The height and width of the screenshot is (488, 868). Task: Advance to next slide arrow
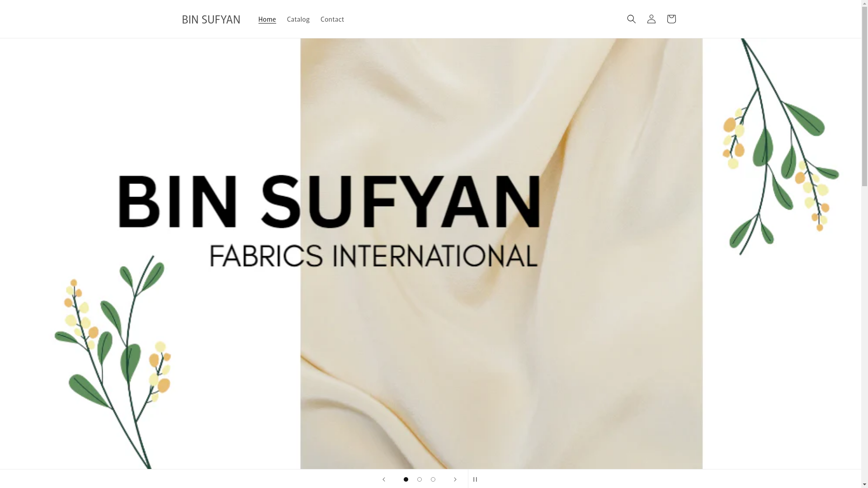pyautogui.click(x=455, y=479)
